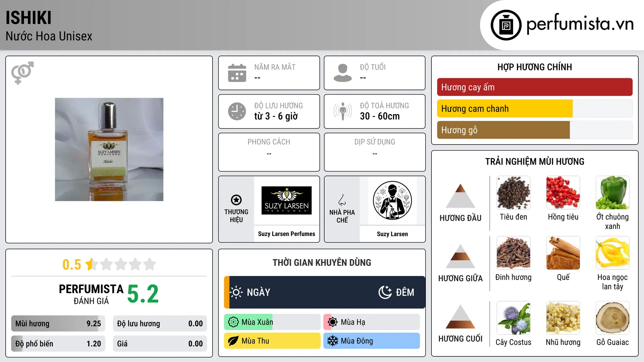Click the Phong Cách style card
The width and height of the screenshot is (644, 362).
click(x=269, y=152)
